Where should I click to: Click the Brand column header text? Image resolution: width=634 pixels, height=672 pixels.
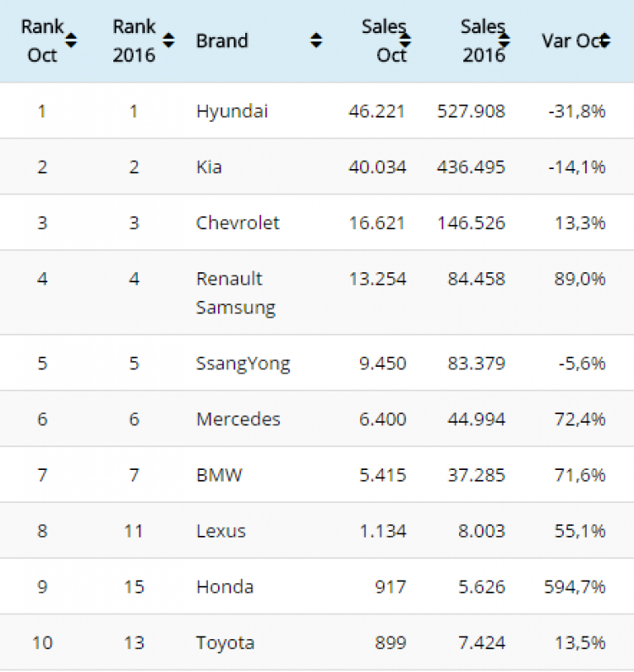point(222,41)
